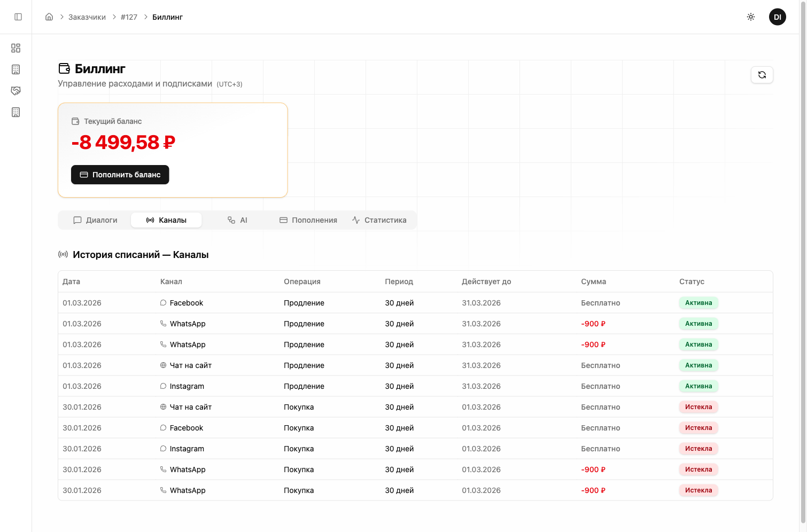Switch to the Диалоги tab

95,220
